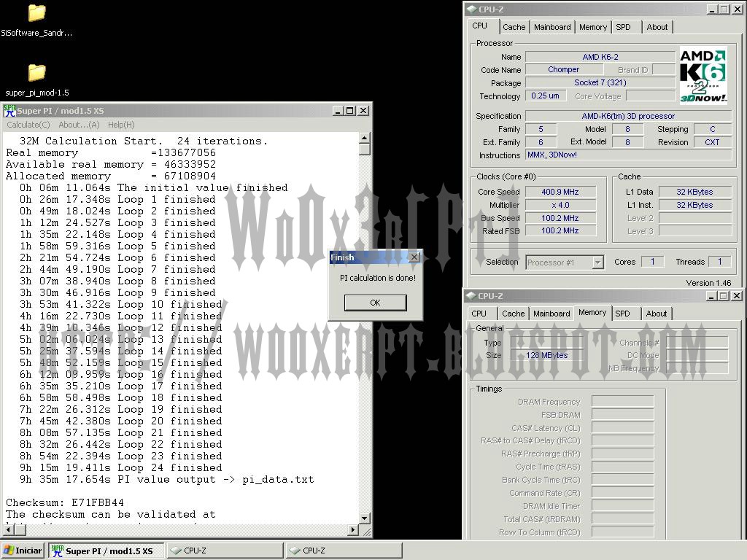
Task: Click the 400.9 MHz core speed value
Action: [x=560, y=192]
